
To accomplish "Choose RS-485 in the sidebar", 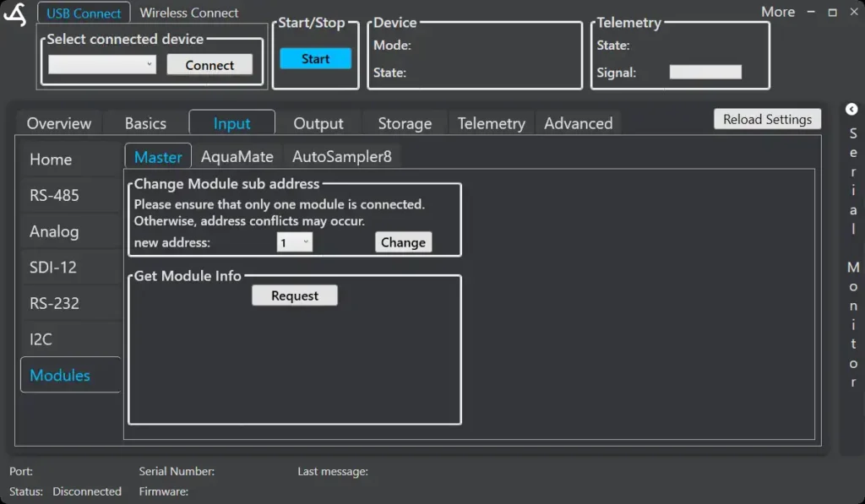I will [x=54, y=196].
